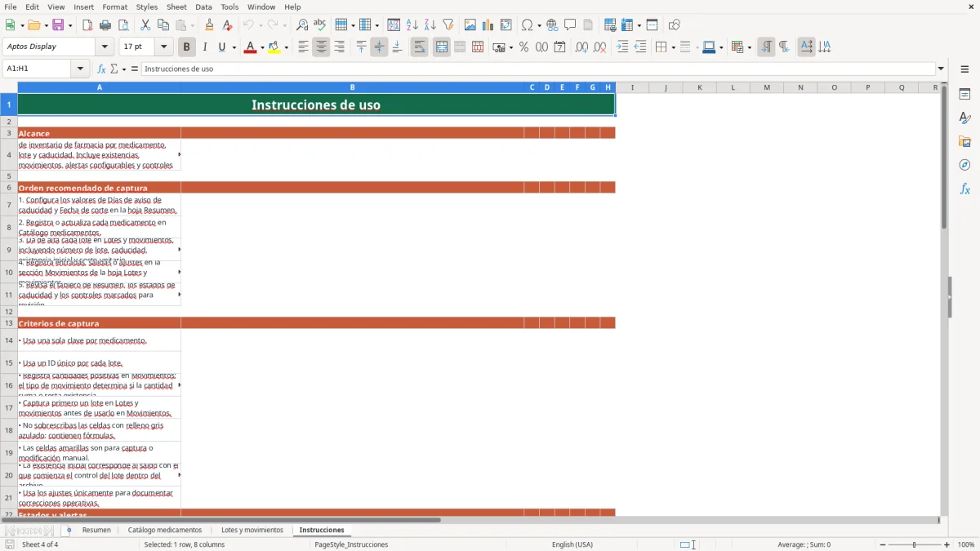Open the Name Box dropdown
Image resolution: width=980 pixels, height=551 pixels.
click(x=81, y=69)
